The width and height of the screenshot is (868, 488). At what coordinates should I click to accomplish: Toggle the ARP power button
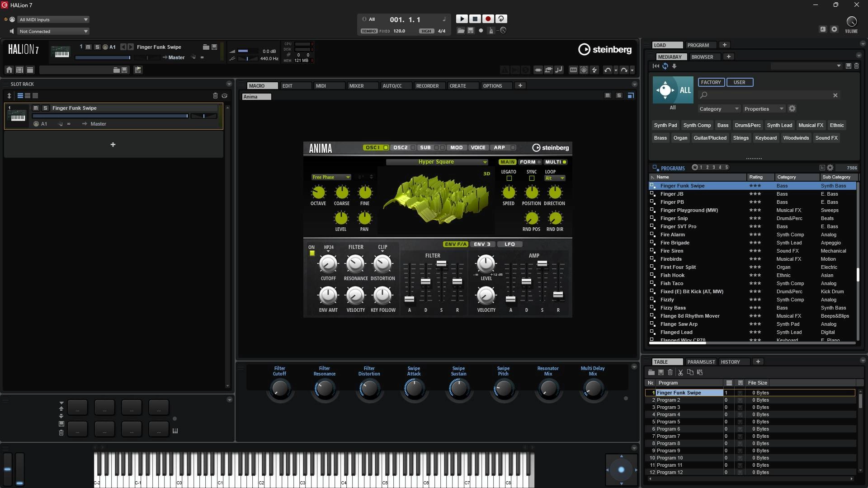[513, 147]
